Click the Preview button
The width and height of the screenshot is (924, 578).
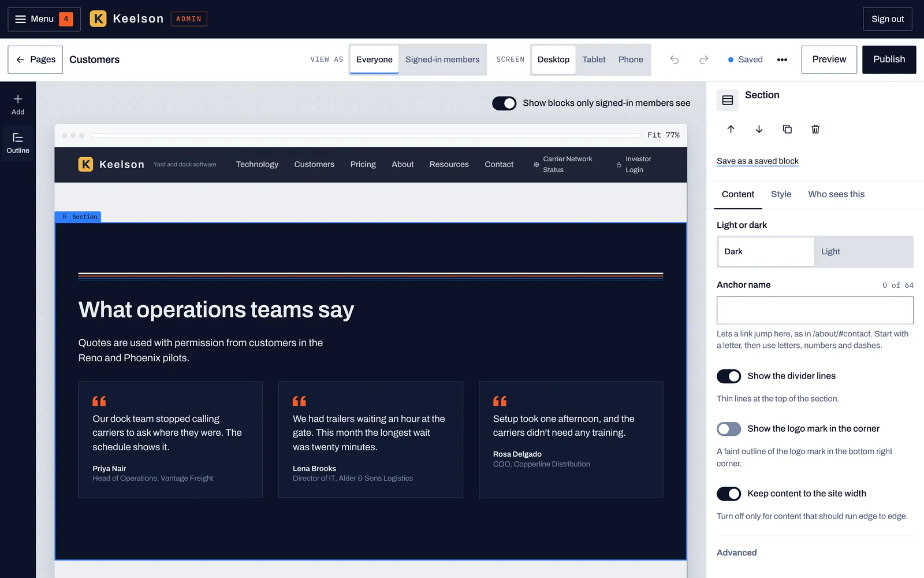[x=829, y=60]
